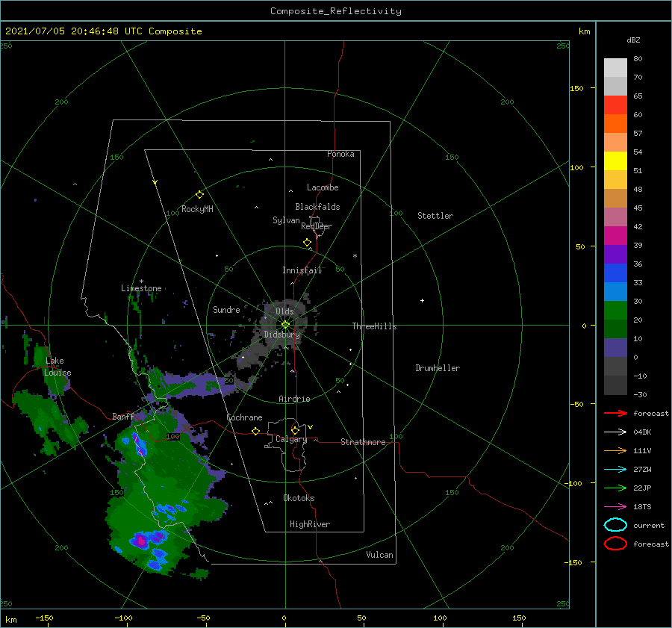Click the yellow diamond marker inside Calgary outline
672x628 pixels.
pyautogui.click(x=295, y=430)
